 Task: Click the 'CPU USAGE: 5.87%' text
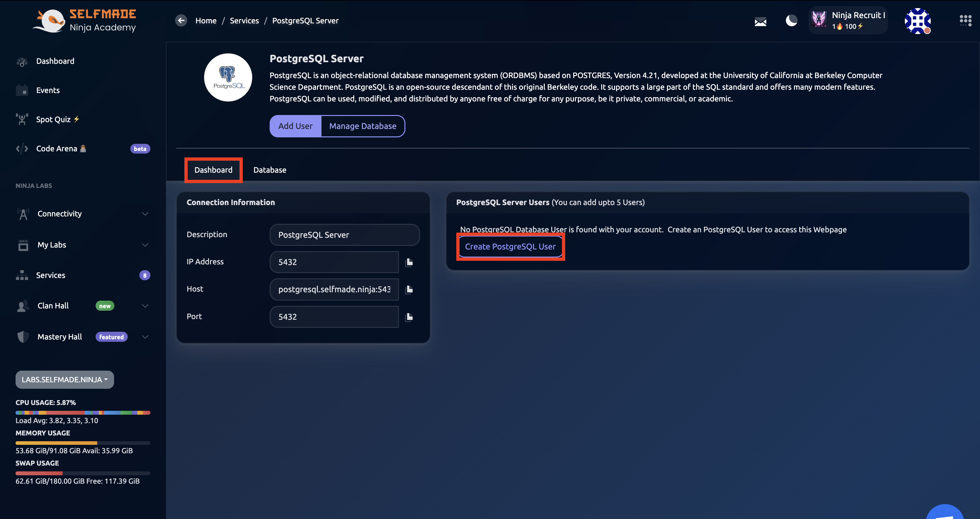click(46, 403)
